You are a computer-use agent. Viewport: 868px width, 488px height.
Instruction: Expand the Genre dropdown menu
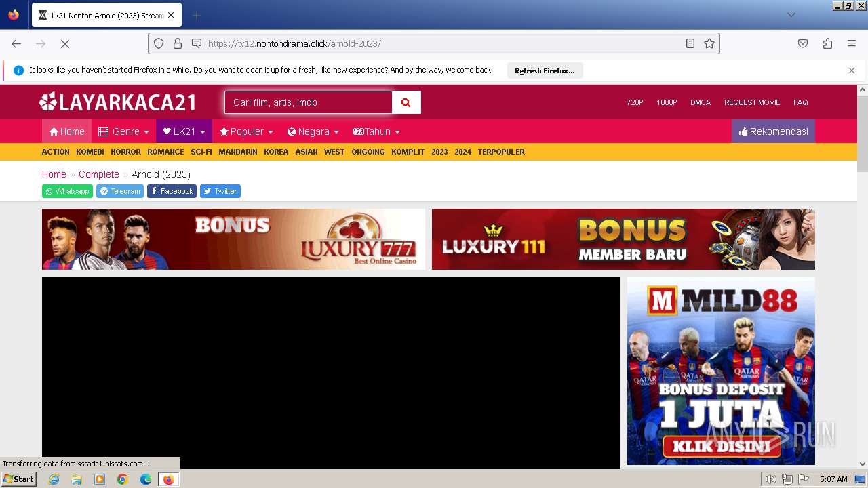(x=123, y=131)
